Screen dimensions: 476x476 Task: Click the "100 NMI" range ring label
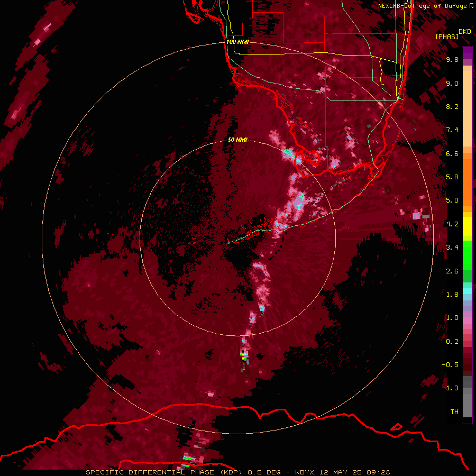click(237, 42)
